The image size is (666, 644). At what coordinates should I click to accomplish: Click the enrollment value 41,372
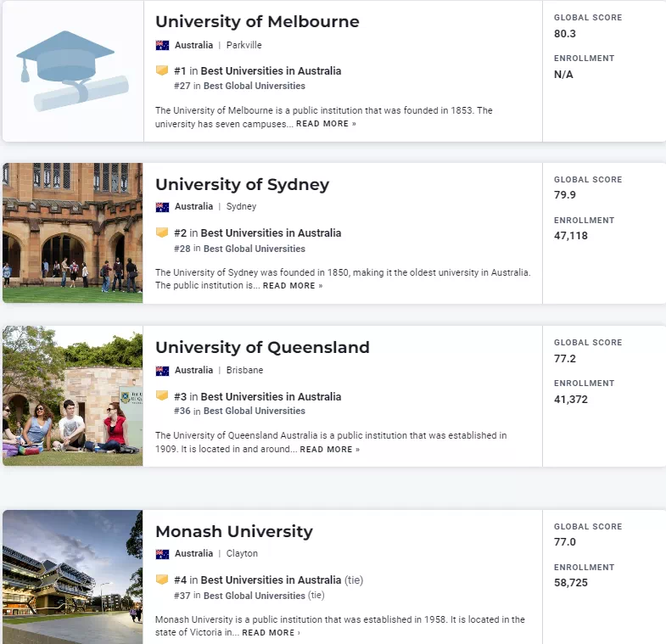click(x=571, y=400)
